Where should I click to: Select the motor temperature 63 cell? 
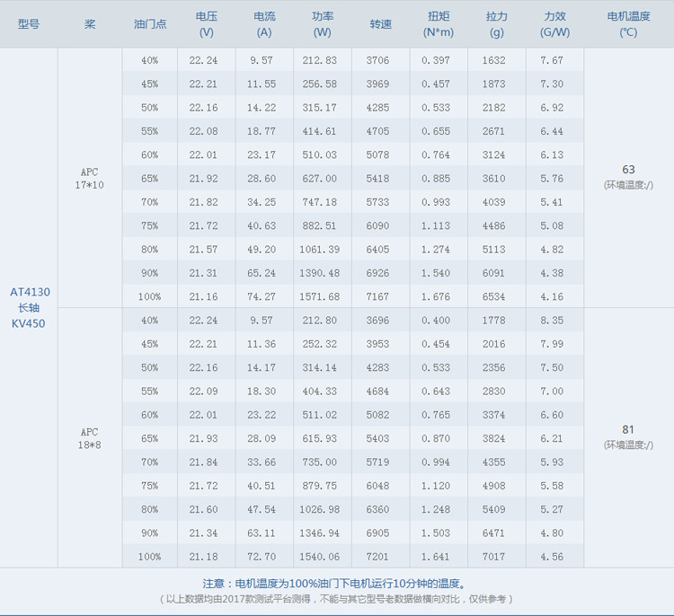(x=628, y=177)
